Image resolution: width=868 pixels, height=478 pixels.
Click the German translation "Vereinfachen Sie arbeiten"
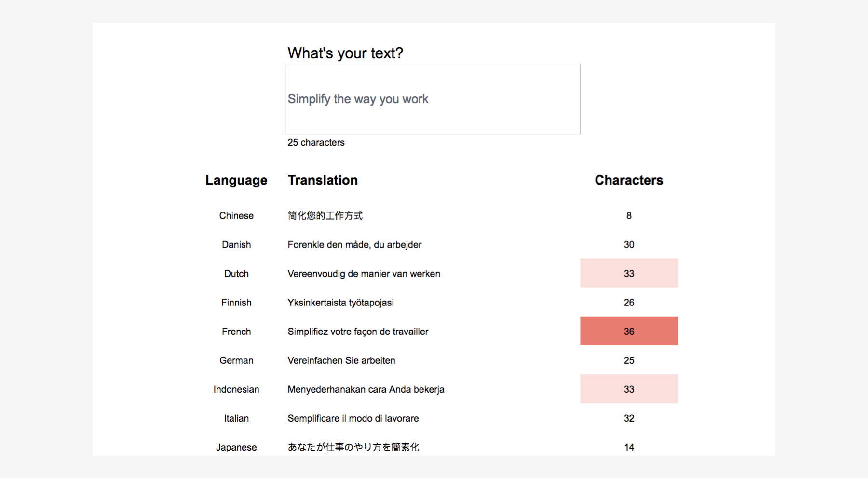pos(341,360)
